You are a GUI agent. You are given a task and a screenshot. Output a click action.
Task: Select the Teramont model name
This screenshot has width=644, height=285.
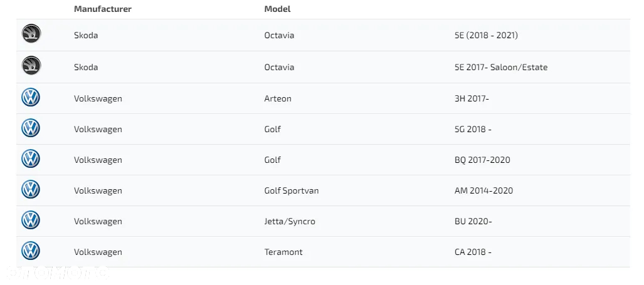pyautogui.click(x=283, y=252)
